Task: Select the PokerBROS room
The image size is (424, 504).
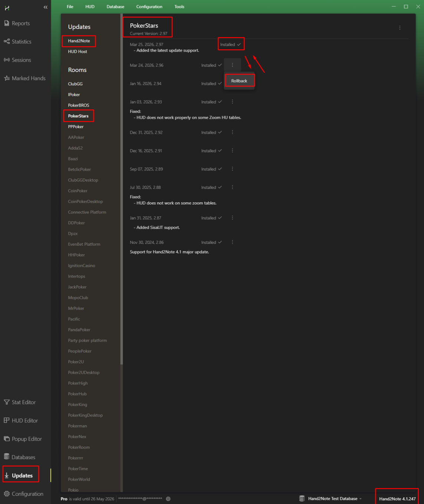Action: pos(79,105)
